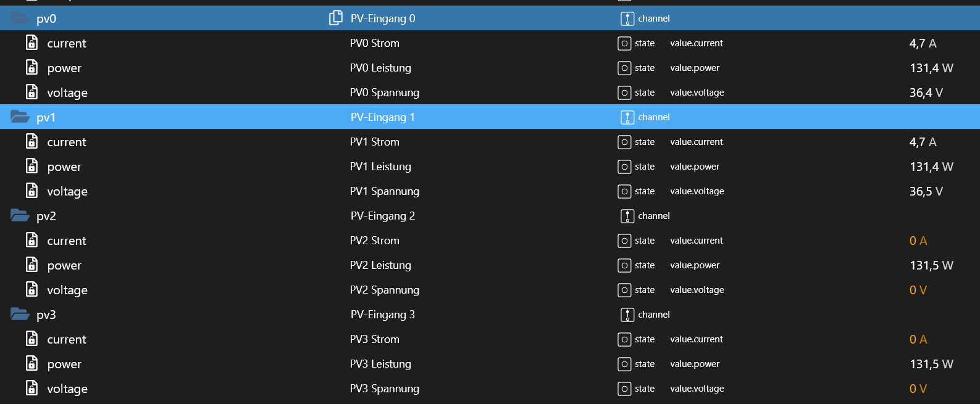Click the 131,5 W value of PV2 Leistung
Image resolution: width=980 pixels, height=404 pixels.
pos(932,266)
